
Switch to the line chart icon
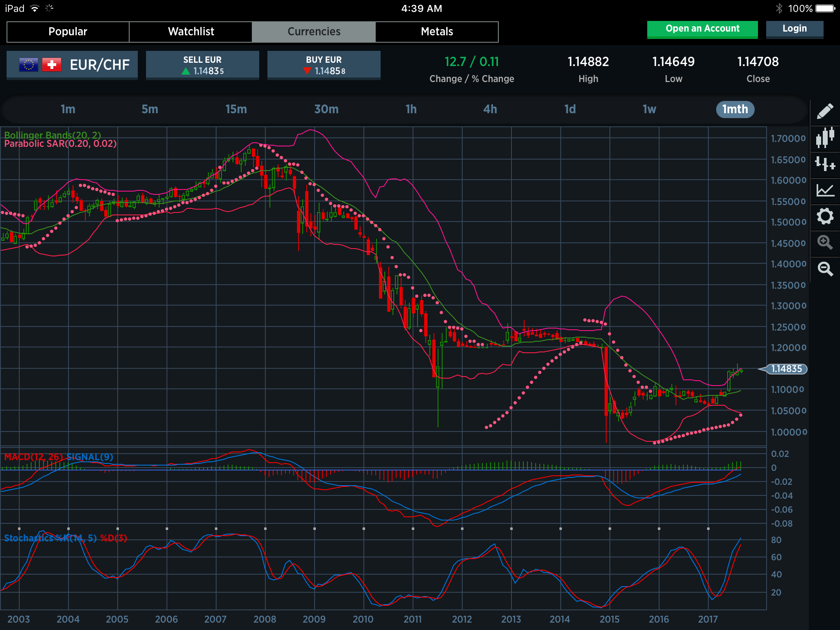pos(825,190)
